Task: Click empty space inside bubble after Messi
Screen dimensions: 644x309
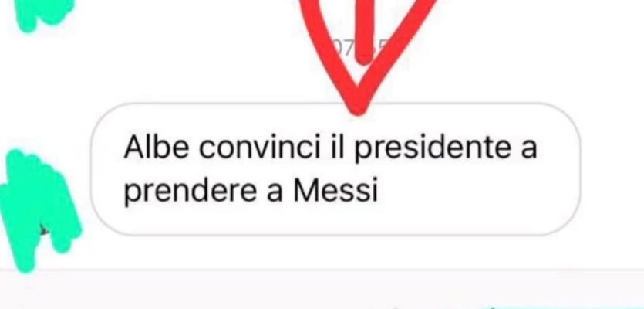Action: click(x=472, y=192)
